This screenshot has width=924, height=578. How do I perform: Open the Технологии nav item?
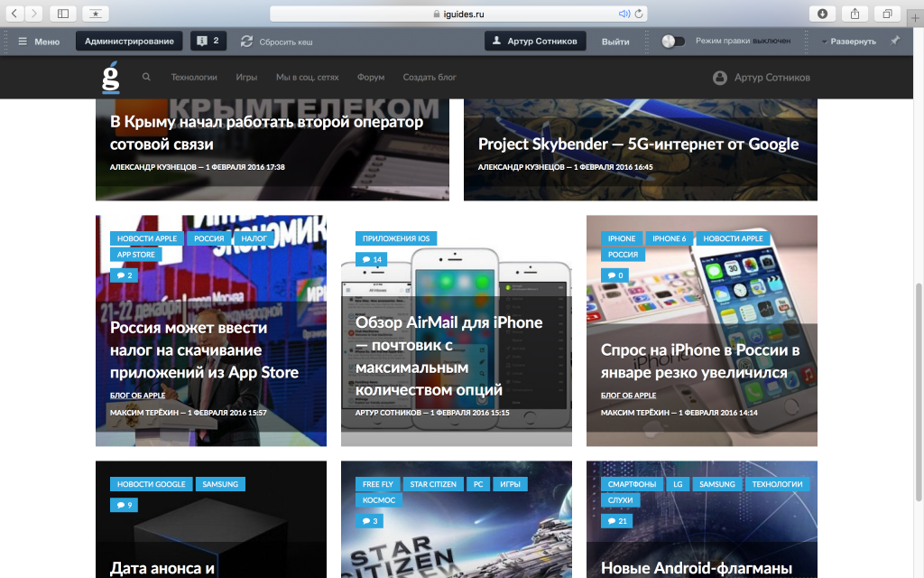point(194,78)
